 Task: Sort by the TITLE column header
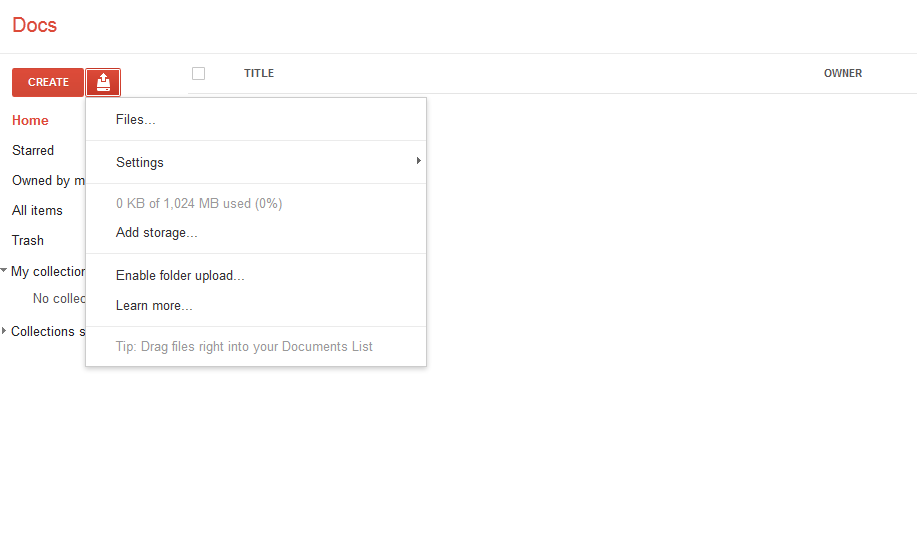pyautogui.click(x=259, y=73)
